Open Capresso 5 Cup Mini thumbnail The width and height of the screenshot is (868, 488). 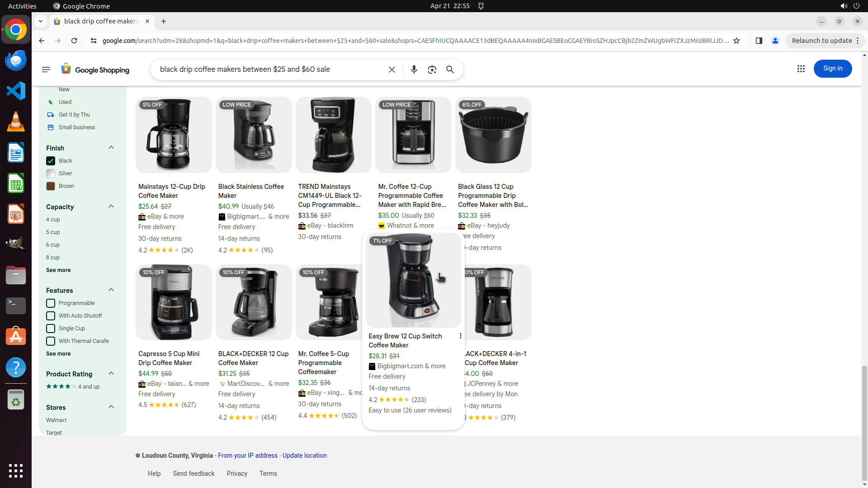[x=174, y=302]
